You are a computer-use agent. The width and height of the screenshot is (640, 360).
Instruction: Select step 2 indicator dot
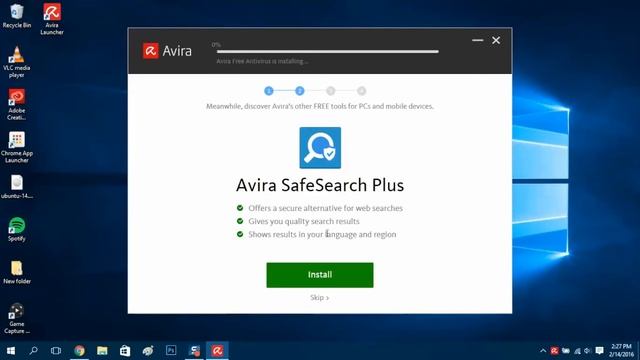pos(300,91)
